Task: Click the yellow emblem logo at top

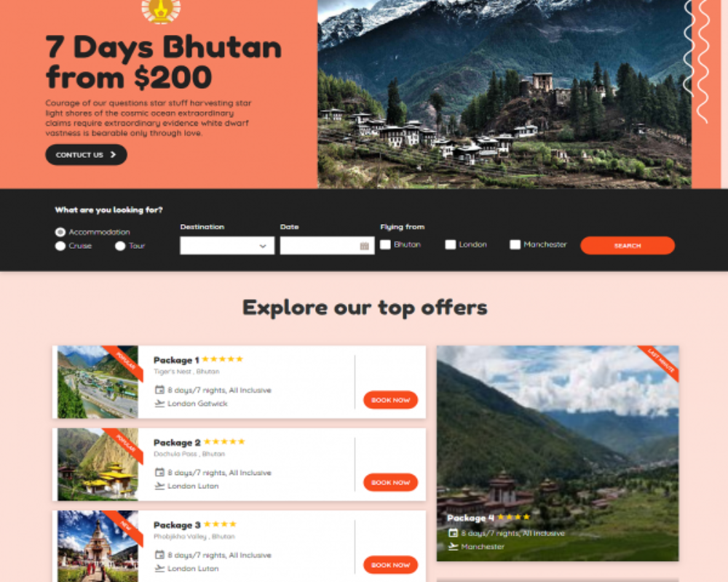Action: click(x=161, y=10)
